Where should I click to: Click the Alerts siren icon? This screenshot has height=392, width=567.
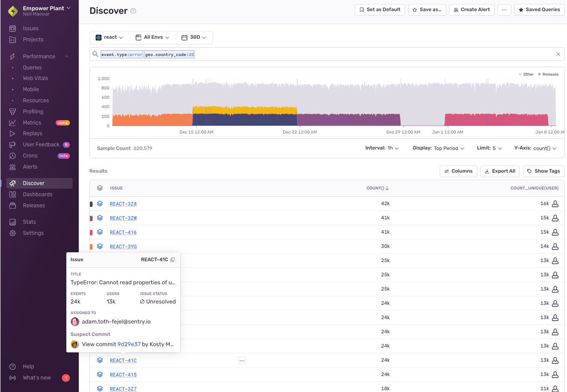13,167
